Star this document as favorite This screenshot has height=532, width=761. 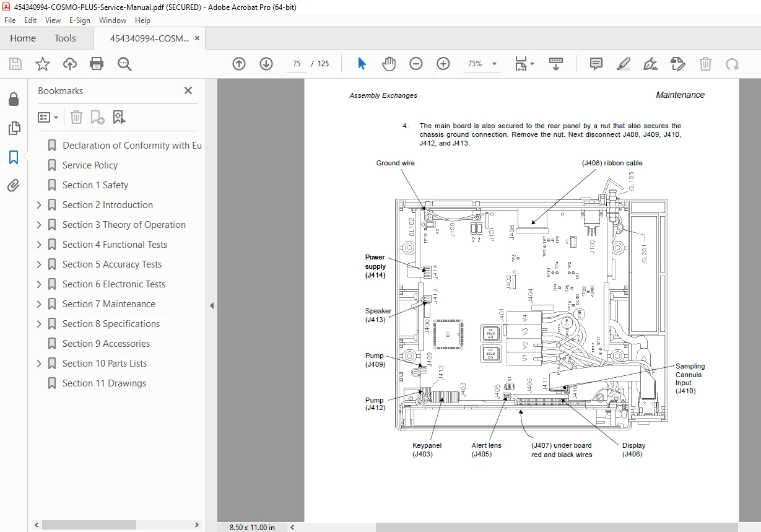(x=43, y=64)
